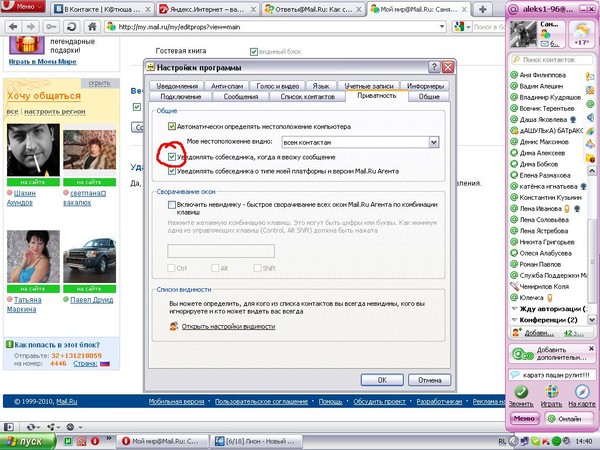Click the Отмена button
600x450 pixels.
[430, 380]
